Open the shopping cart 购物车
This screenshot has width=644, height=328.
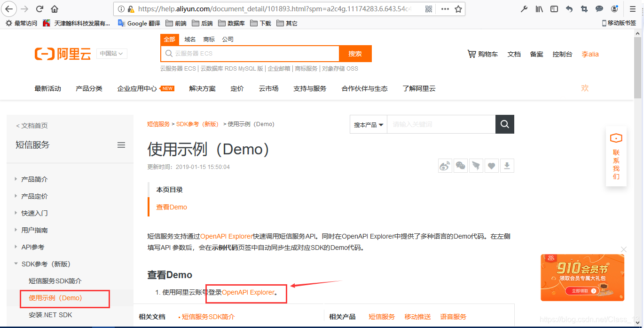click(x=483, y=54)
